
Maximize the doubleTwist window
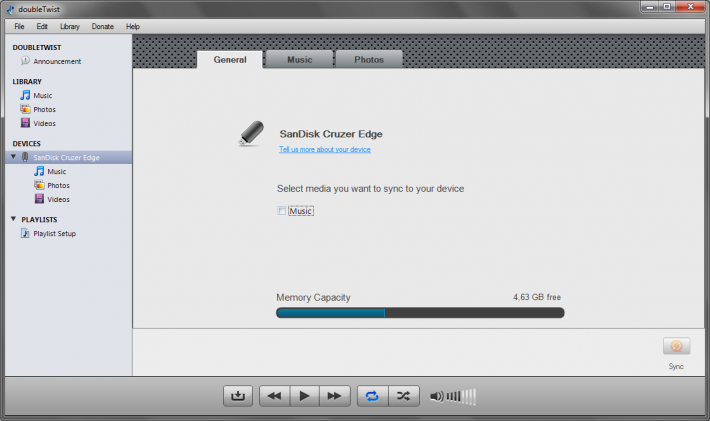coord(667,7)
